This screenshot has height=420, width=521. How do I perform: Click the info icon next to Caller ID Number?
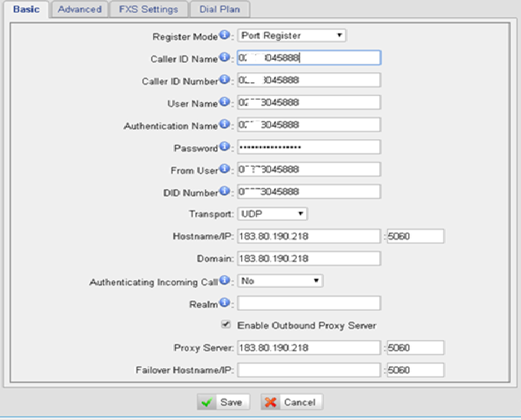225,80
